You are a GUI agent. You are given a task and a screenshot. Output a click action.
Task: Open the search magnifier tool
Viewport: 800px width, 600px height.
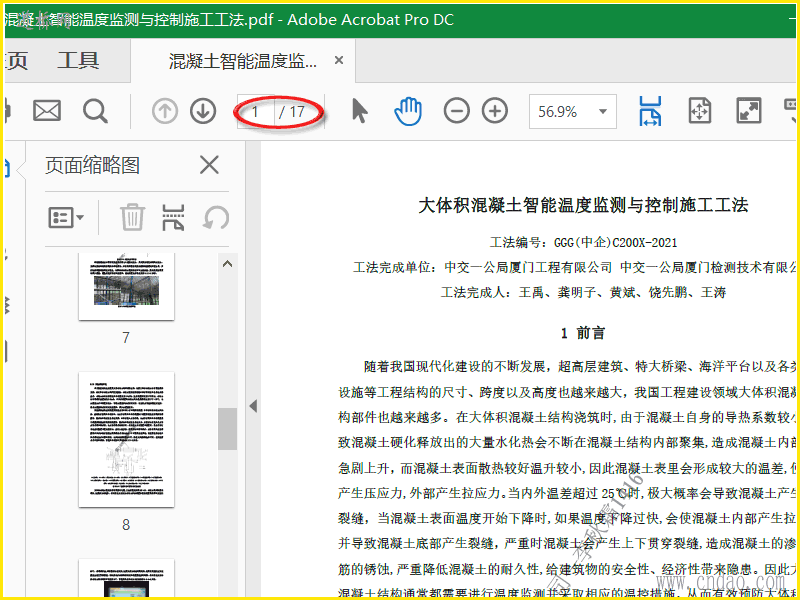point(95,111)
